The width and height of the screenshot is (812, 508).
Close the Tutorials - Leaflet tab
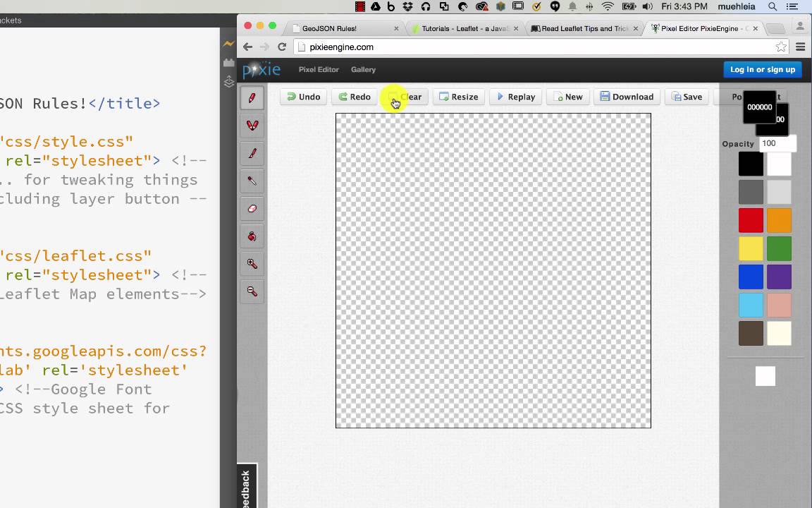(516, 28)
